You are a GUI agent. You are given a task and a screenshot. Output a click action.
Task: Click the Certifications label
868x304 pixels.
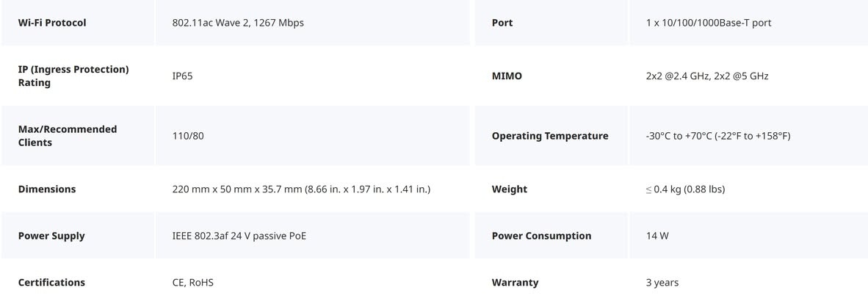pos(51,282)
